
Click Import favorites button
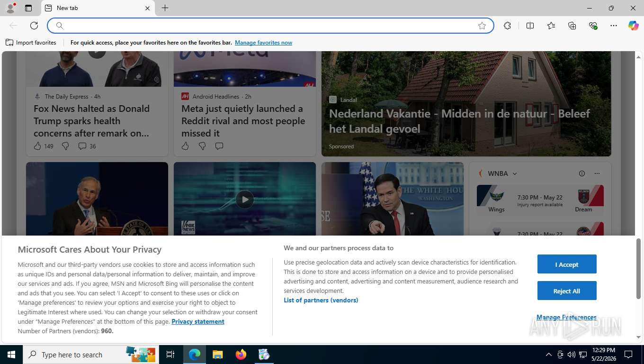[x=31, y=43]
